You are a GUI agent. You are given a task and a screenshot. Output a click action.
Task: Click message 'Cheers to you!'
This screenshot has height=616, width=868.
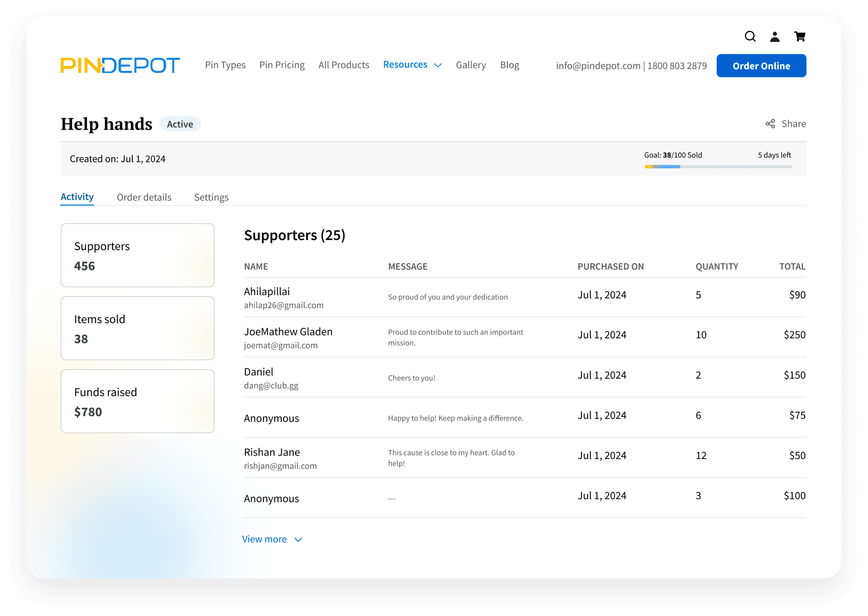pos(411,378)
